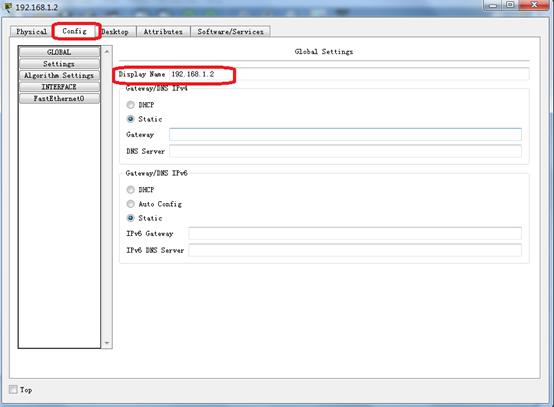
Task: Click sidebar scrollbar up arrow
Action: (107, 52)
